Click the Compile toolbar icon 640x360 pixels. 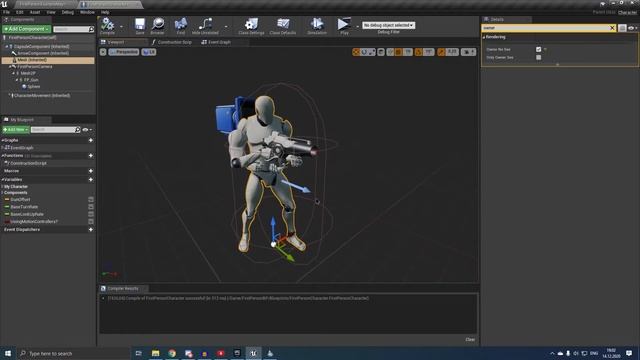pos(107,25)
